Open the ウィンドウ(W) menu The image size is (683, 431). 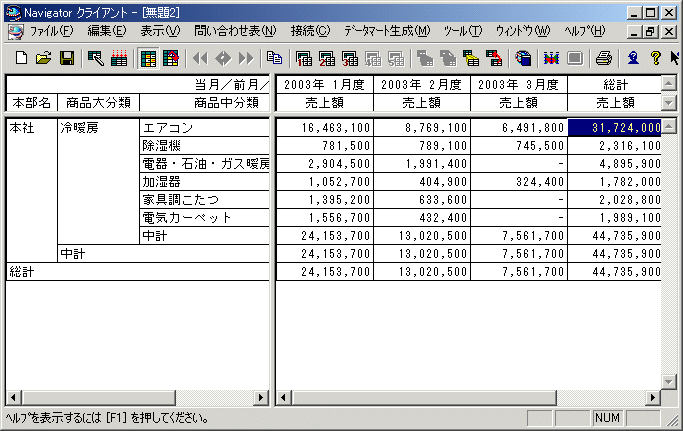(523, 31)
